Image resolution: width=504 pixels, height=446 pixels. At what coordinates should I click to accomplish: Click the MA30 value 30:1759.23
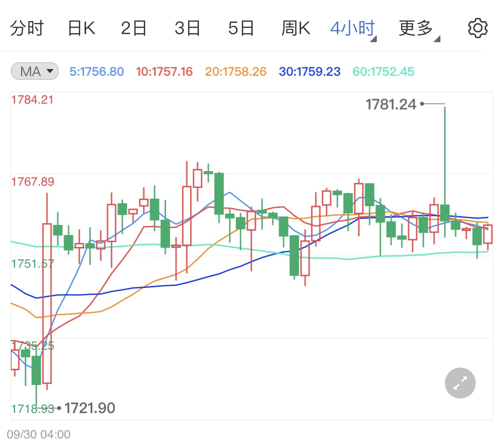310,71
